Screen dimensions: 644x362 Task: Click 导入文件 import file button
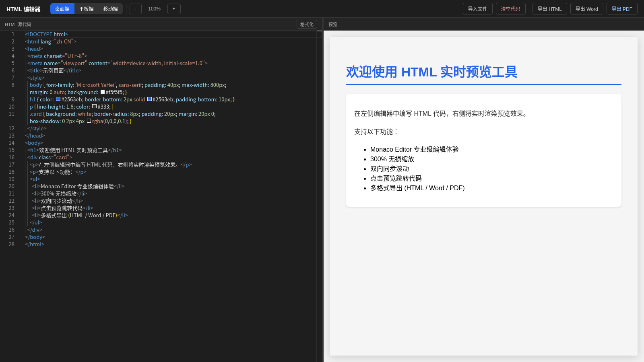478,9
